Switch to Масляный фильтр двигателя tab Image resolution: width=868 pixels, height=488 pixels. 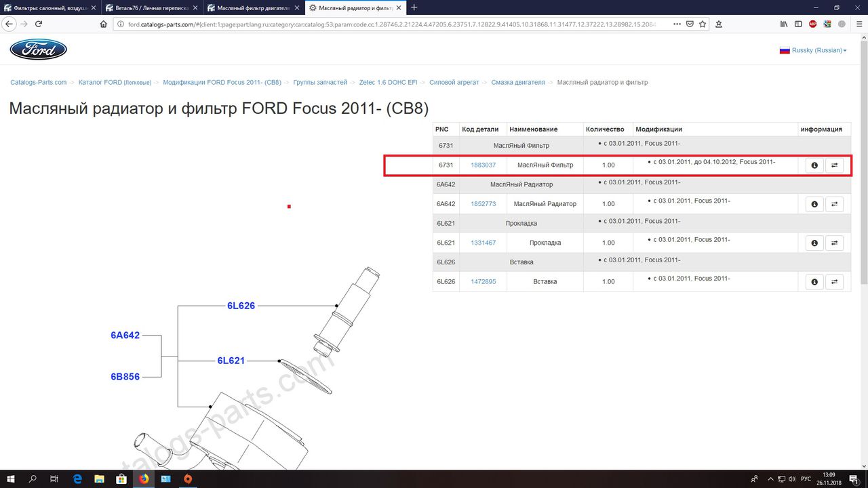click(x=253, y=7)
